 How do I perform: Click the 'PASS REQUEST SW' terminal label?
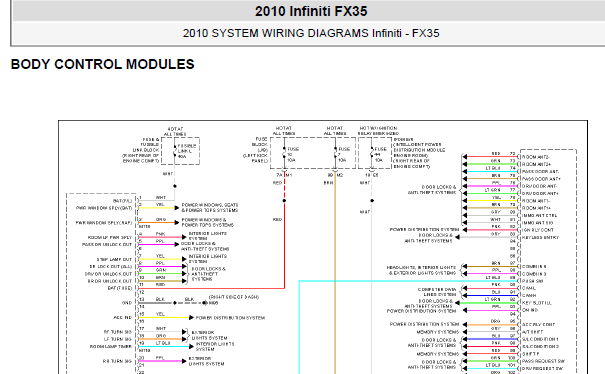pos(543,361)
